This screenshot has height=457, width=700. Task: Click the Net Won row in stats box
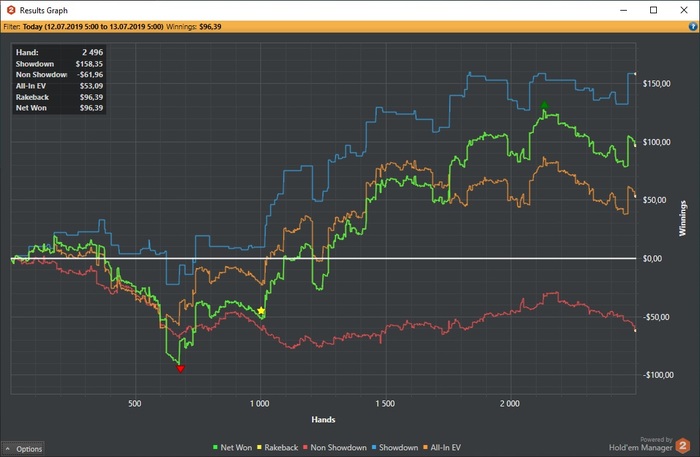point(59,108)
